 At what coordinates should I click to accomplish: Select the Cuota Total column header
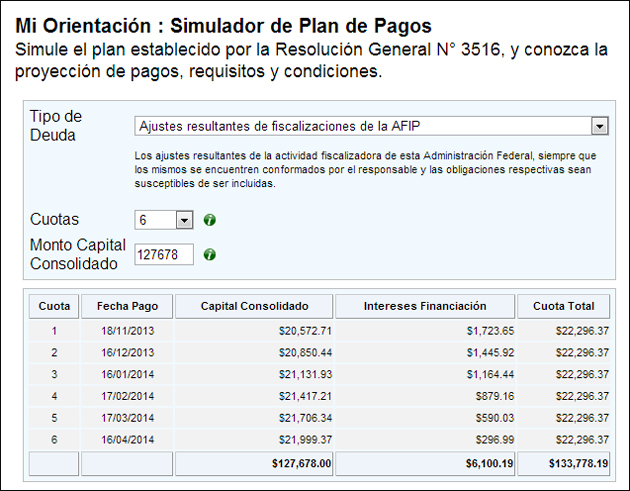[x=562, y=306]
